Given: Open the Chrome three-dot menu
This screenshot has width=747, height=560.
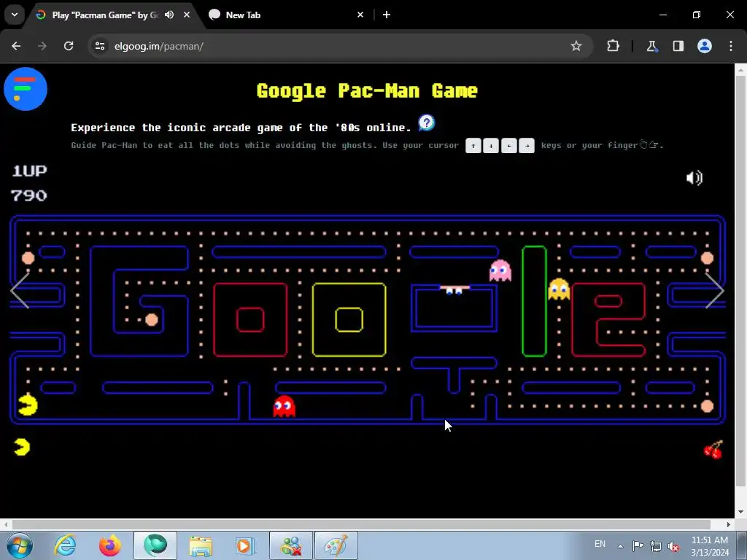Looking at the screenshot, I should tap(731, 46).
